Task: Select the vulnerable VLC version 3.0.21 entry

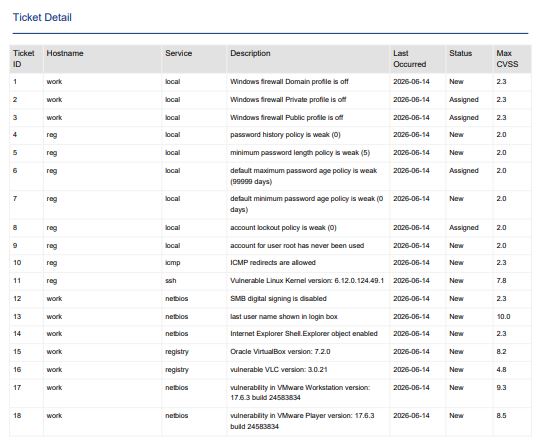Action: tap(279, 369)
